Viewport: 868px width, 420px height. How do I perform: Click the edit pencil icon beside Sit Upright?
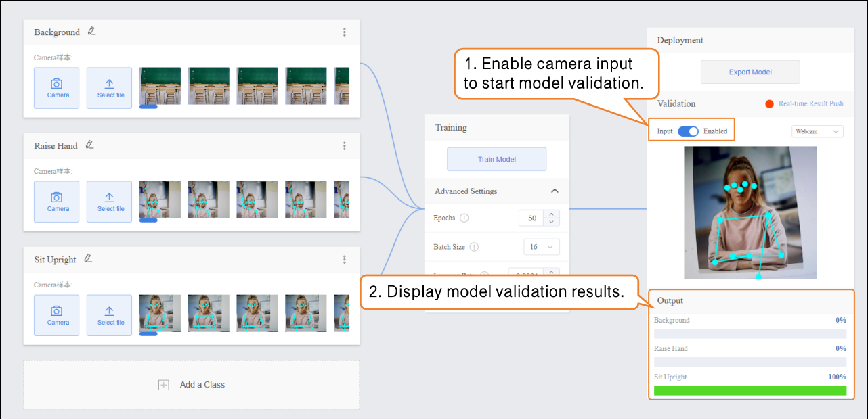(88, 258)
